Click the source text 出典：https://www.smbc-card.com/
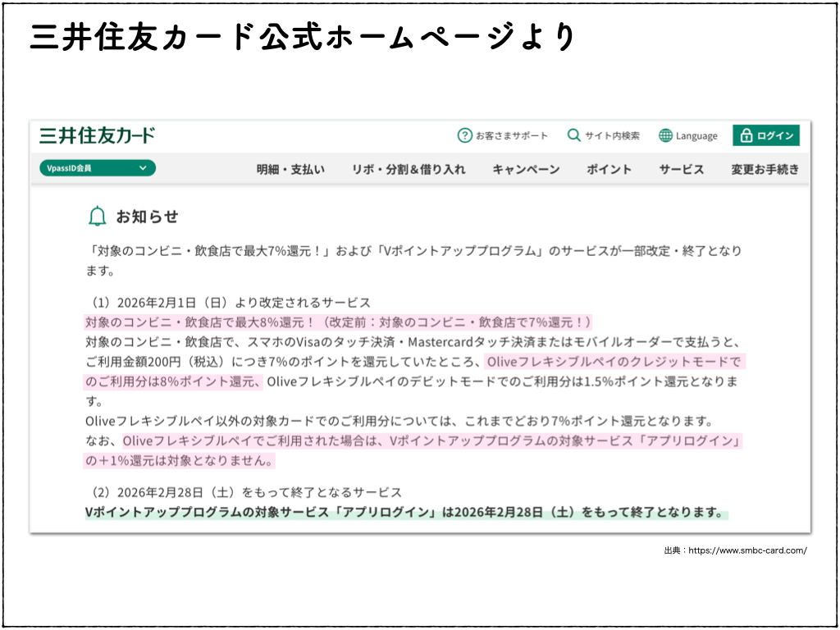Screen dimensions: 840x630 coord(736,550)
